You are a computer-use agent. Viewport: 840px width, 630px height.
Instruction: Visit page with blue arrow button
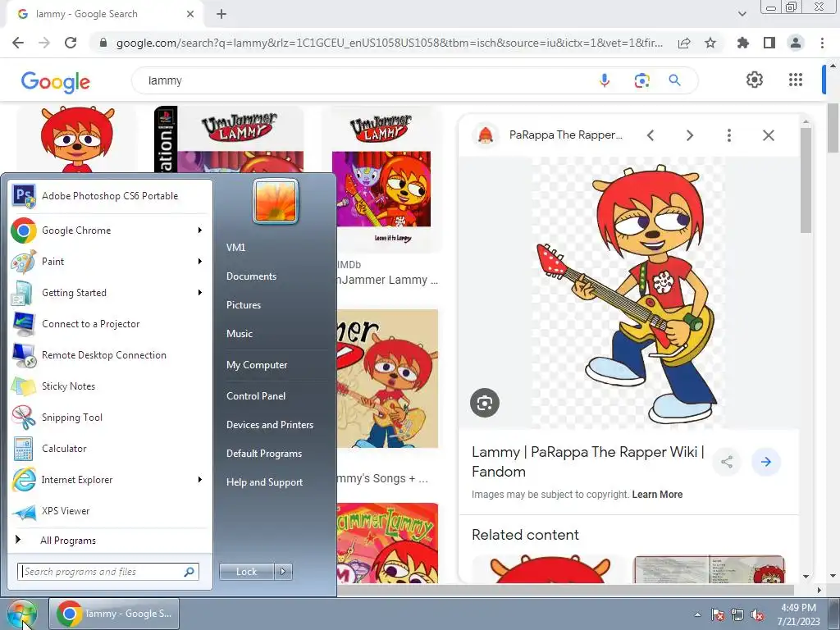point(766,462)
